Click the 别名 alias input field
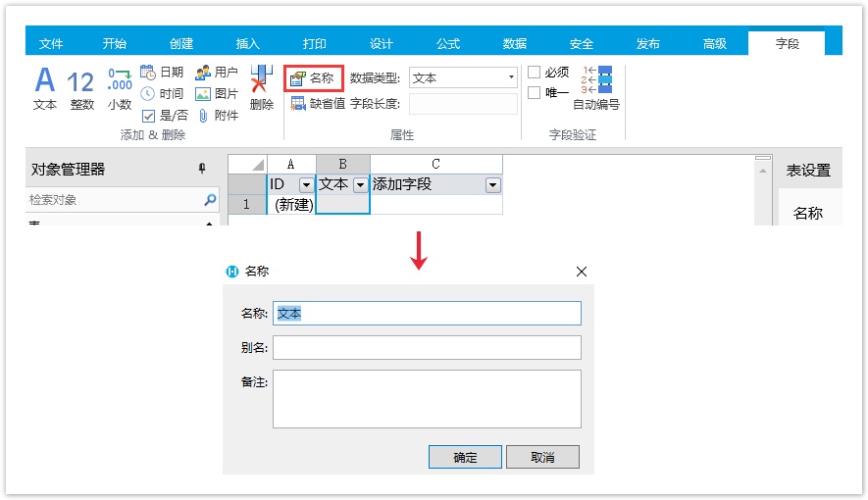The width and height of the screenshot is (868, 500). coord(427,348)
